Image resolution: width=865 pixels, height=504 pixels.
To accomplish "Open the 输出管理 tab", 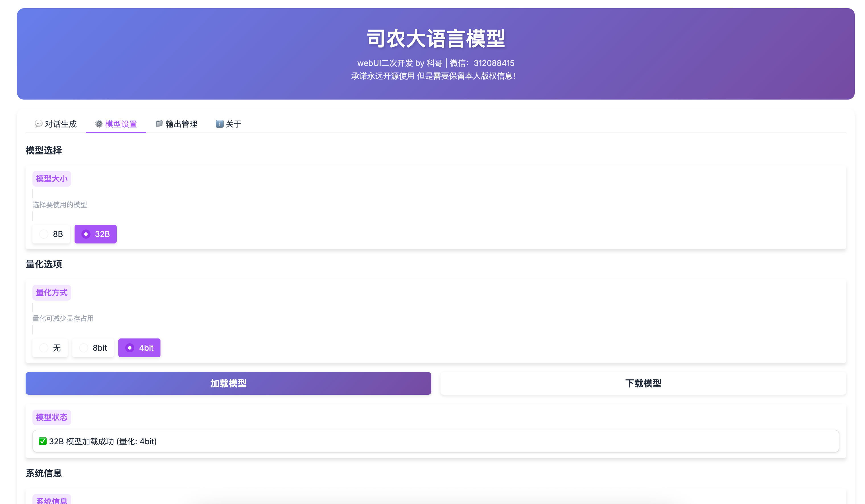I will pos(176,124).
